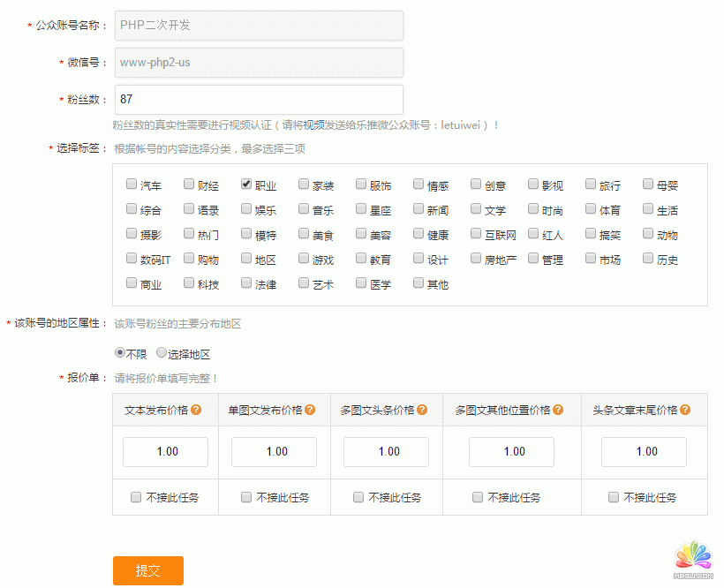Click the 粉丝数 input showing 87
This screenshot has height=588, width=724.
tap(259, 100)
